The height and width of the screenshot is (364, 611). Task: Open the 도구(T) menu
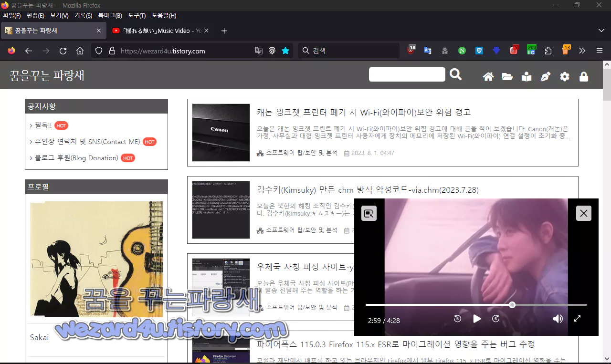coord(137,16)
